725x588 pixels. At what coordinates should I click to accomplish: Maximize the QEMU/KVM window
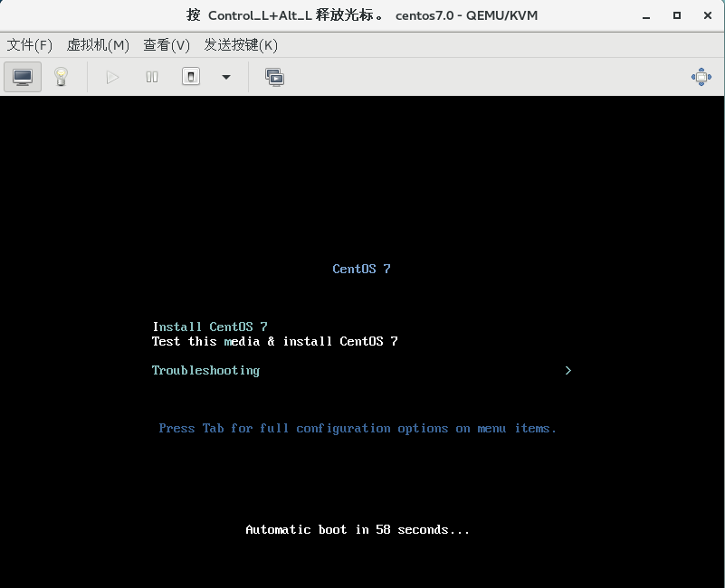point(677,15)
